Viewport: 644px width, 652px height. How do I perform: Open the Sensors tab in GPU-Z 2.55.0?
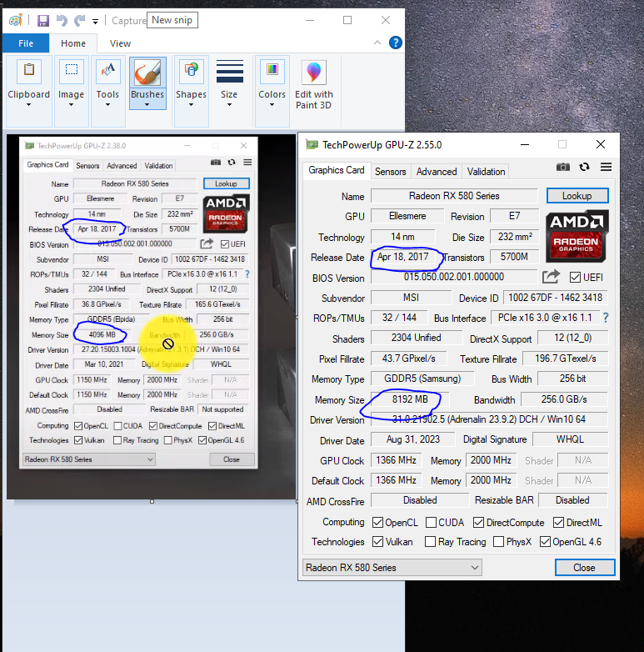391,171
